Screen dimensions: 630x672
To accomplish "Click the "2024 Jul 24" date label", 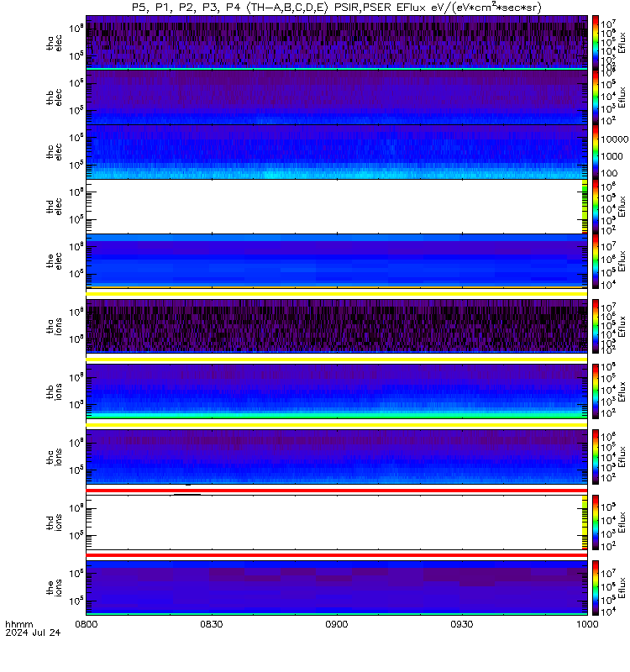I will (33, 633).
